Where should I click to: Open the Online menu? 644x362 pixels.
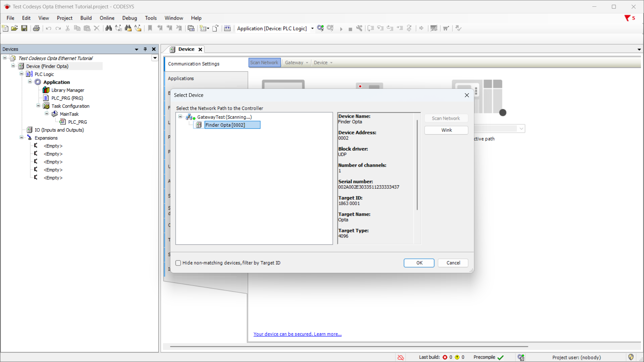click(107, 18)
